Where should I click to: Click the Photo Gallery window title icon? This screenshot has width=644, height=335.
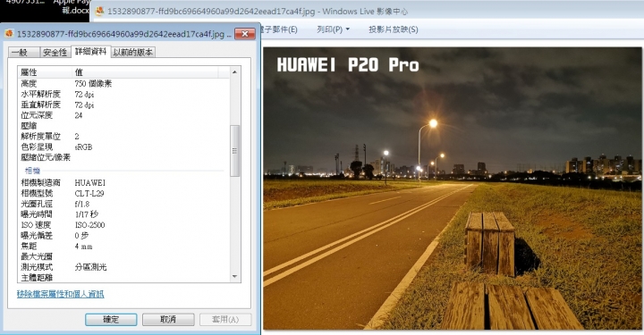coord(99,12)
